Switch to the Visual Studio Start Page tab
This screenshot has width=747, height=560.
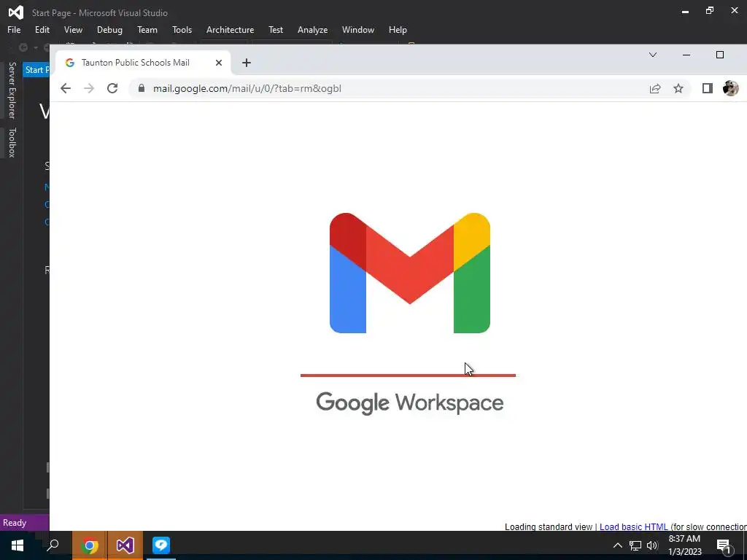tap(36, 70)
